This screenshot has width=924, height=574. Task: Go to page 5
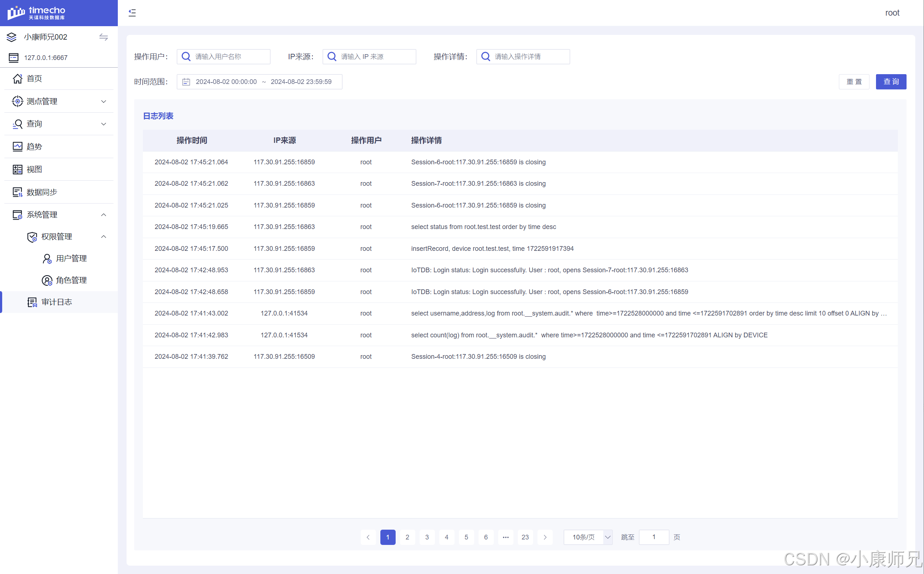467,537
